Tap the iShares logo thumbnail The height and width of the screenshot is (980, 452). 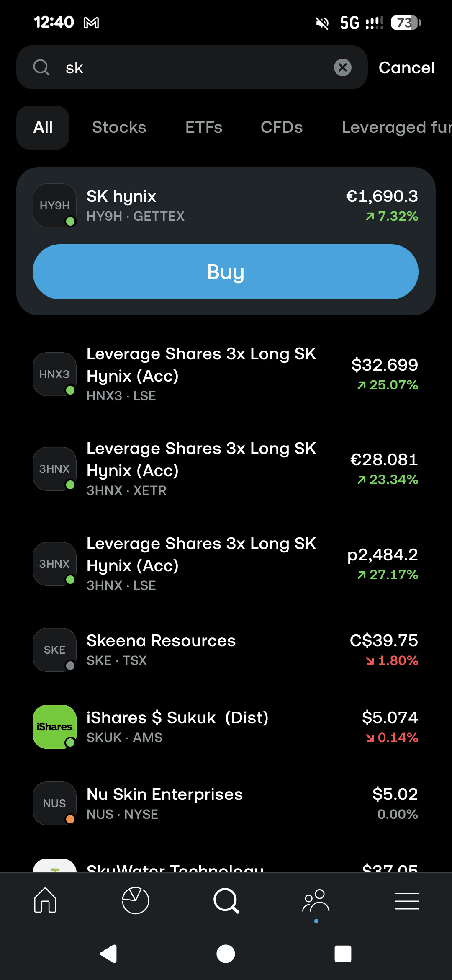(x=54, y=727)
